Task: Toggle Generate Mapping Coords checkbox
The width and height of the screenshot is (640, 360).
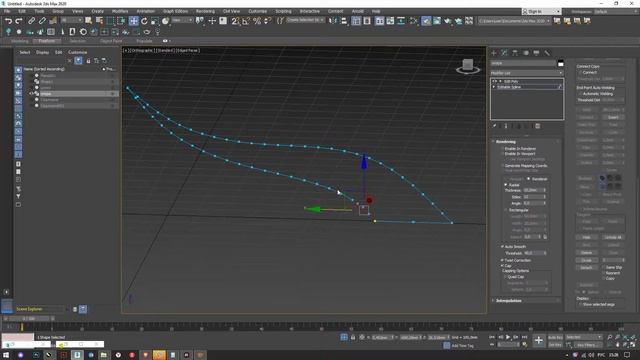Action: [x=503, y=166]
